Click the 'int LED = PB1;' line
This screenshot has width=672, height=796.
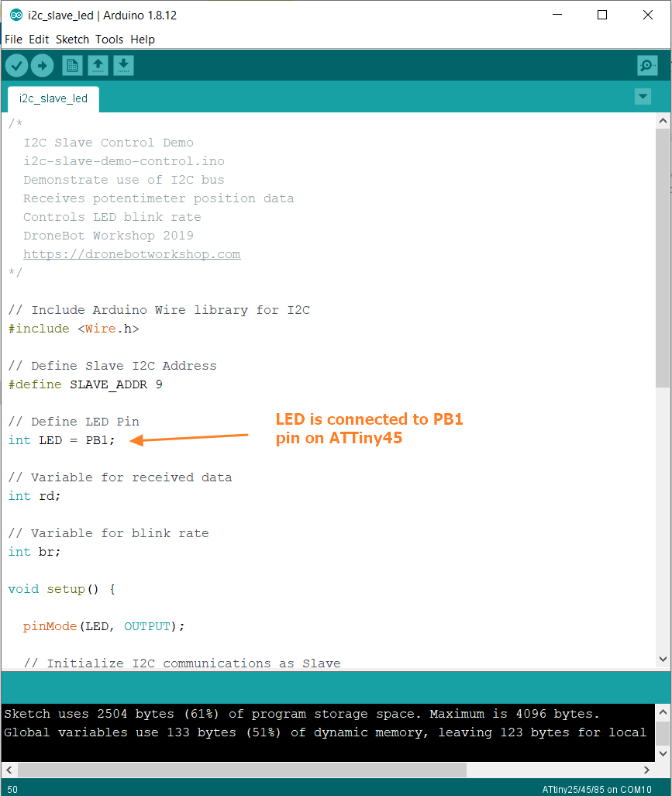tap(61, 441)
